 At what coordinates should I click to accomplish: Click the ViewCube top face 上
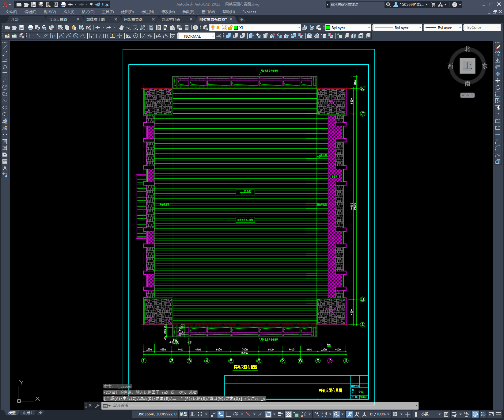pyautogui.click(x=468, y=66)
